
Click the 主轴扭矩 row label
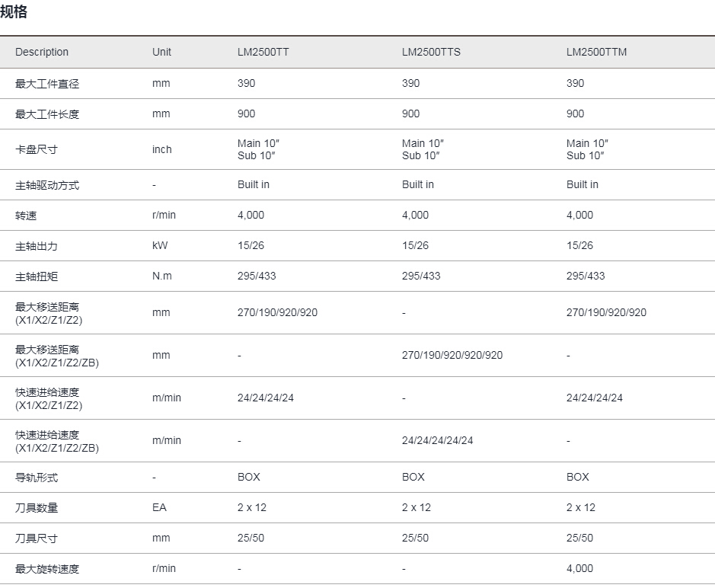point(37,276)
